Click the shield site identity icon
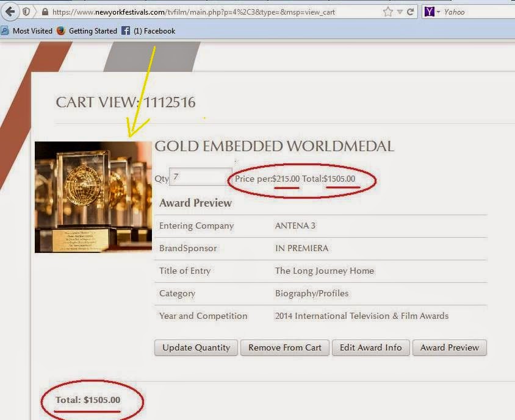 (27, 12)
